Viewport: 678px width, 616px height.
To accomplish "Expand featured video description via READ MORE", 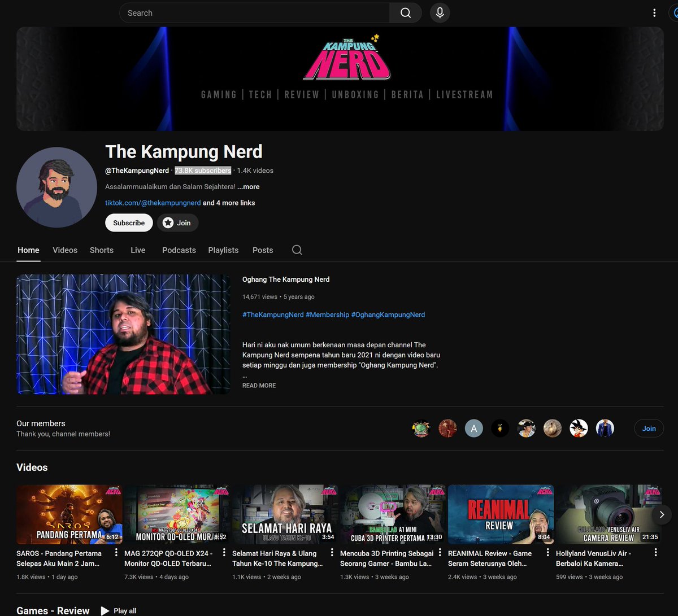I will pos(259,386).
